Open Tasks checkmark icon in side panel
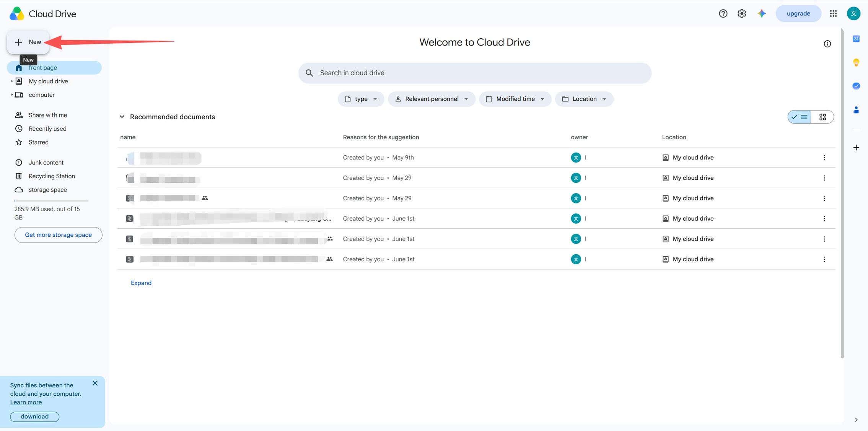 pyautogui.click(x=856, y=86)
